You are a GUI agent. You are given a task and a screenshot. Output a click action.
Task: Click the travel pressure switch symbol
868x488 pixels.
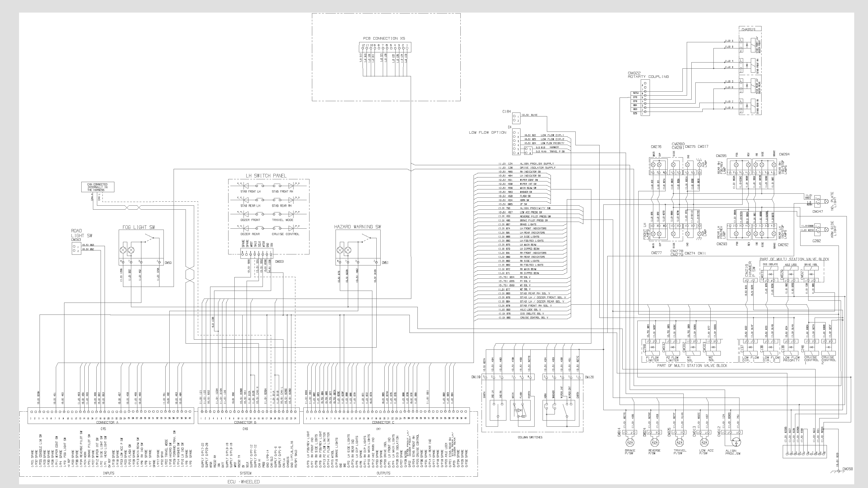point(679,442)
